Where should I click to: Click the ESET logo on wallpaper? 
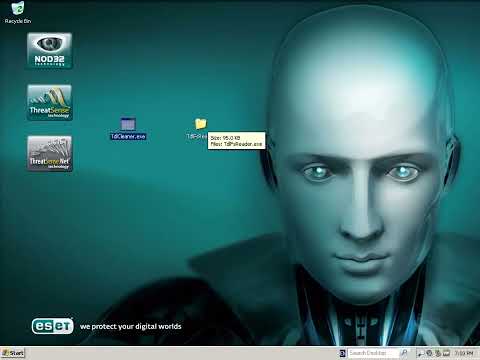tap(52, 326)
